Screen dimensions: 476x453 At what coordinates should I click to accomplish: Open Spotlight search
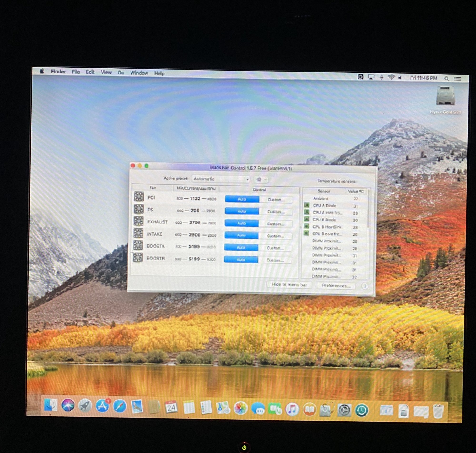point(446,79)
